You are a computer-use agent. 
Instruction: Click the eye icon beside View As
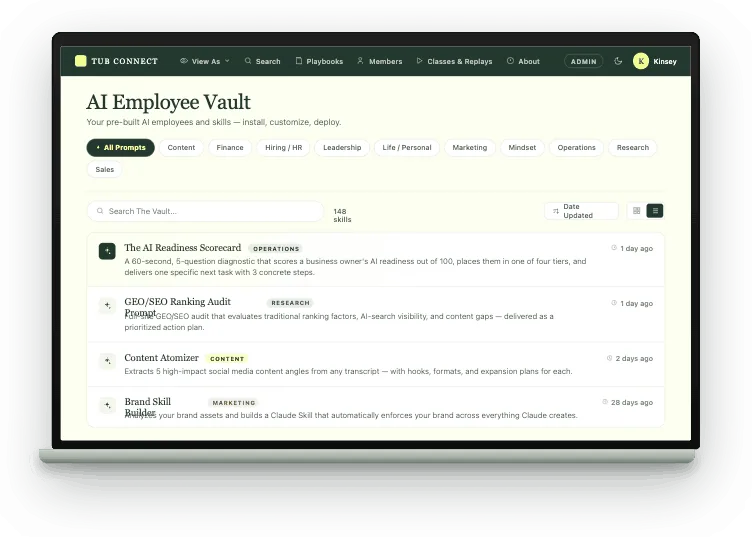point(184,61)
